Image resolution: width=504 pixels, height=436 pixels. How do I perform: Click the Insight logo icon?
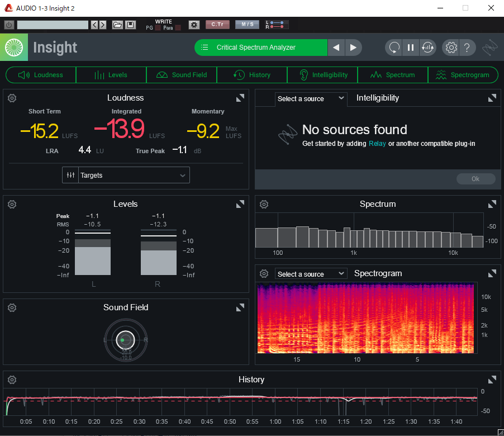pos(14,48)
